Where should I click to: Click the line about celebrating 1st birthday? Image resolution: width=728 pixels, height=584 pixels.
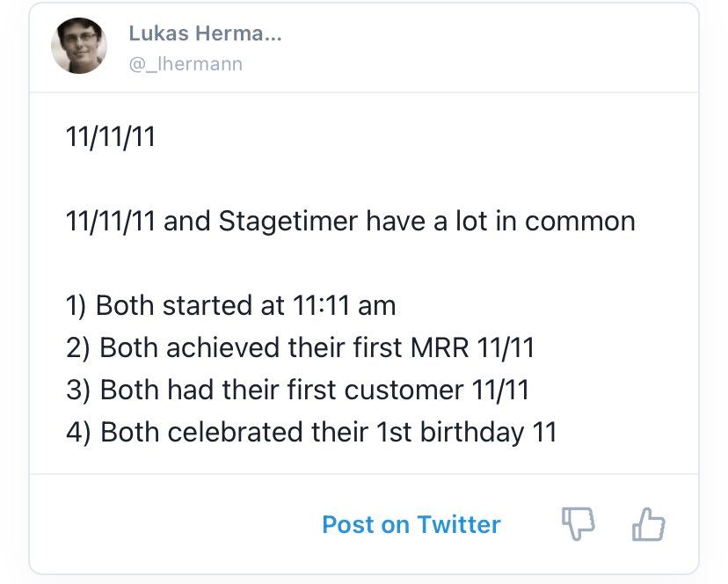(311, 432)
